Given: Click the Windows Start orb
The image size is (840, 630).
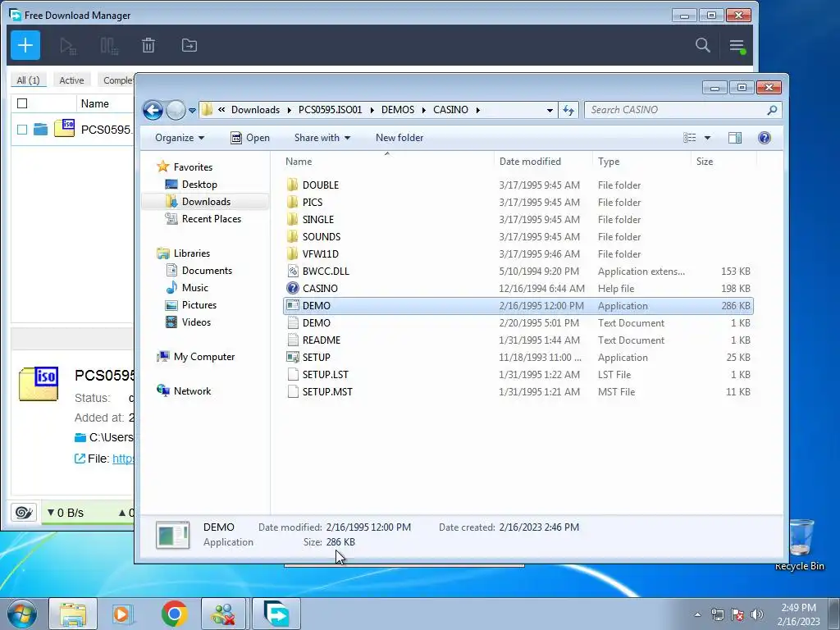Looking at the screenshot, I should click(x=22, y=614).
